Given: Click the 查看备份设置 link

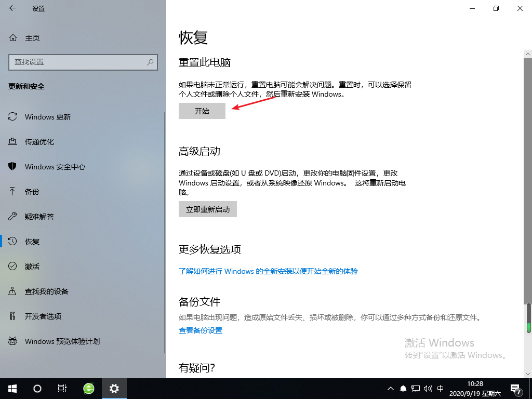Looking at the screenshot, I should coord(201,330).
